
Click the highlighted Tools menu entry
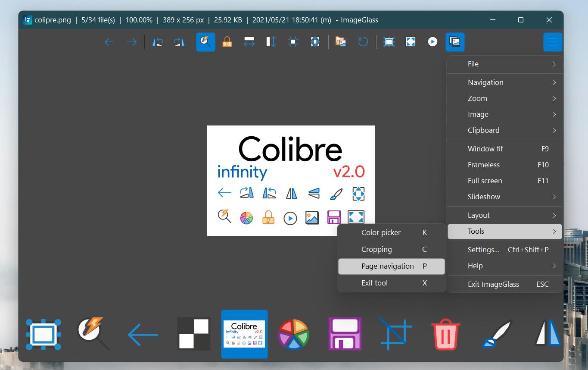click(505, 232)
